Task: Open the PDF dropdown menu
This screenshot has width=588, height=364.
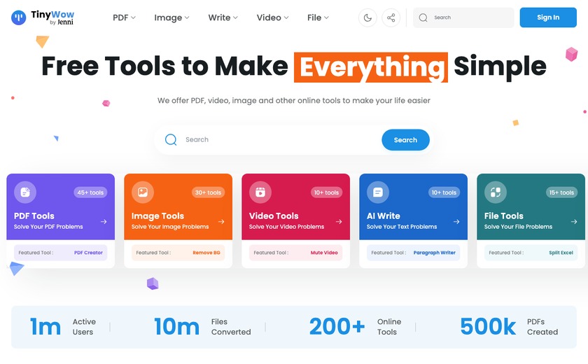Action: [124, 17]
